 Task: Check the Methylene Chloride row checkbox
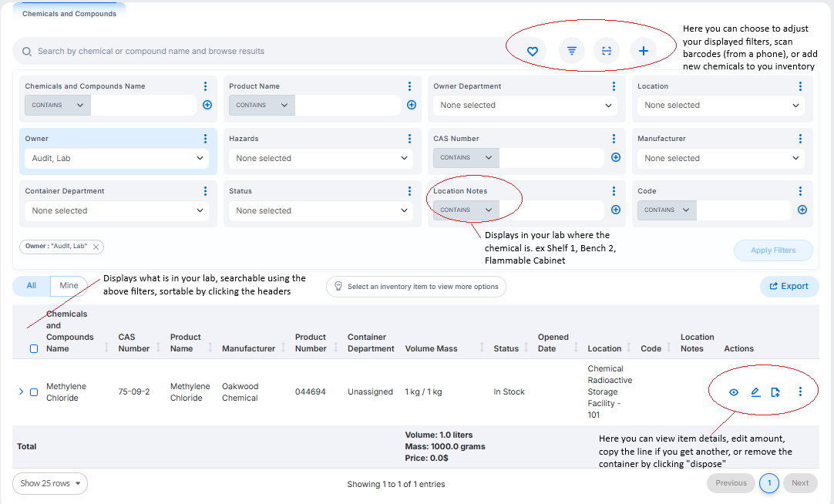(x=33, y=391)
